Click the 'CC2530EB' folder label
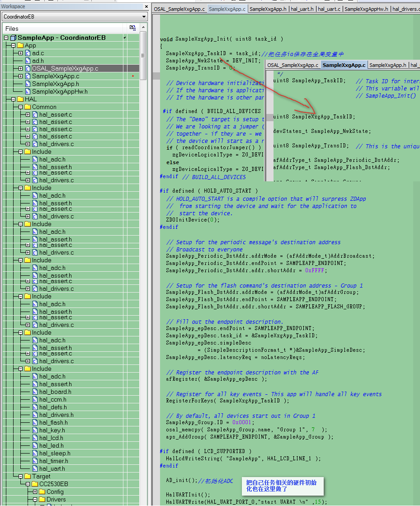 click(x=53, y=484)
